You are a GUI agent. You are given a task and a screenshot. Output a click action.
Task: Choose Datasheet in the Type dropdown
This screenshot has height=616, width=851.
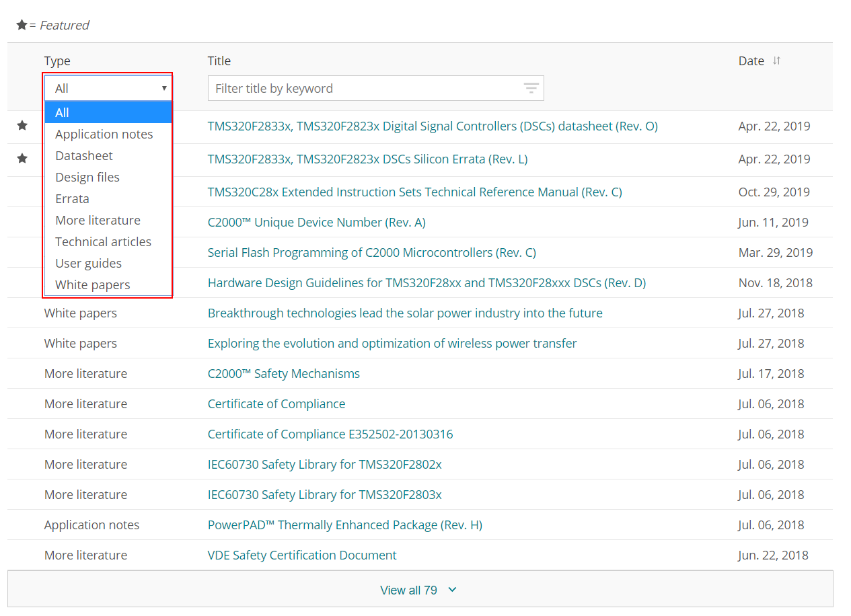83,155
